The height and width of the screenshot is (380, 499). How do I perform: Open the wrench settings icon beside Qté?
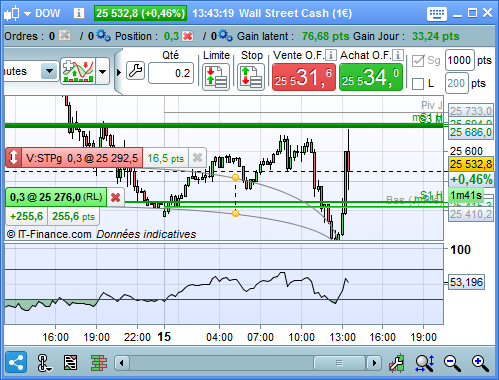pyautogui.click(x=135, y=71)
